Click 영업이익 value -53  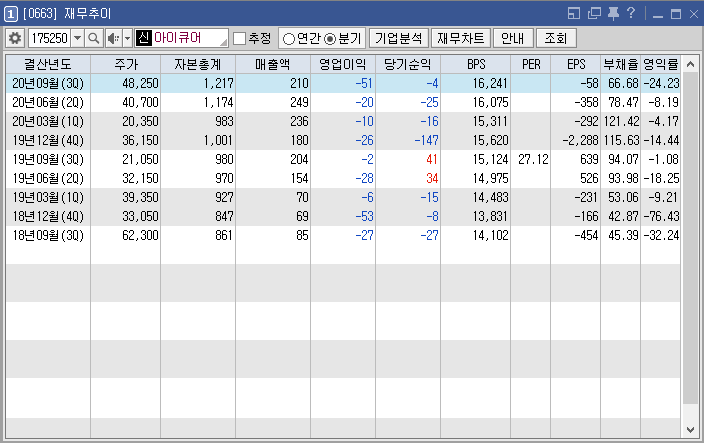(364, 216)
